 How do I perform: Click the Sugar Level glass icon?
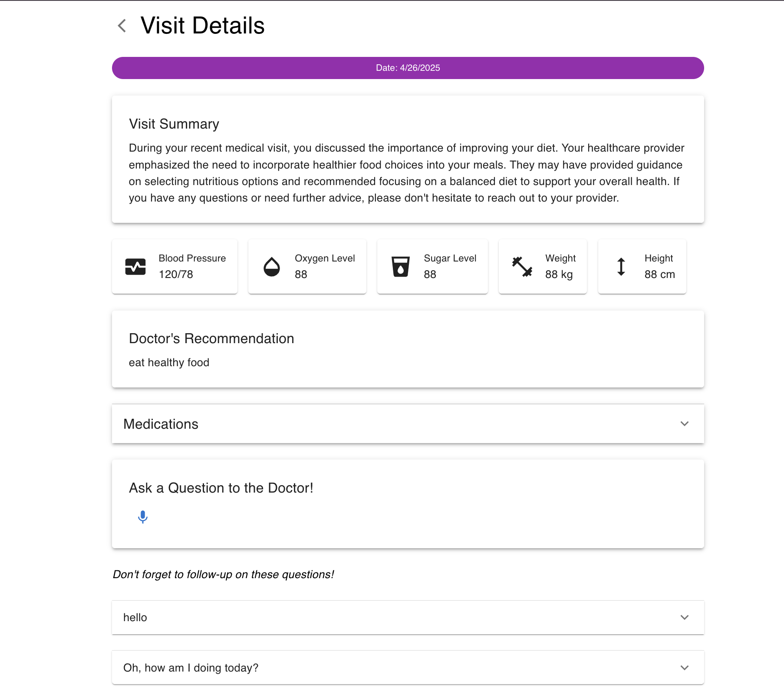(x=401, y=267)
